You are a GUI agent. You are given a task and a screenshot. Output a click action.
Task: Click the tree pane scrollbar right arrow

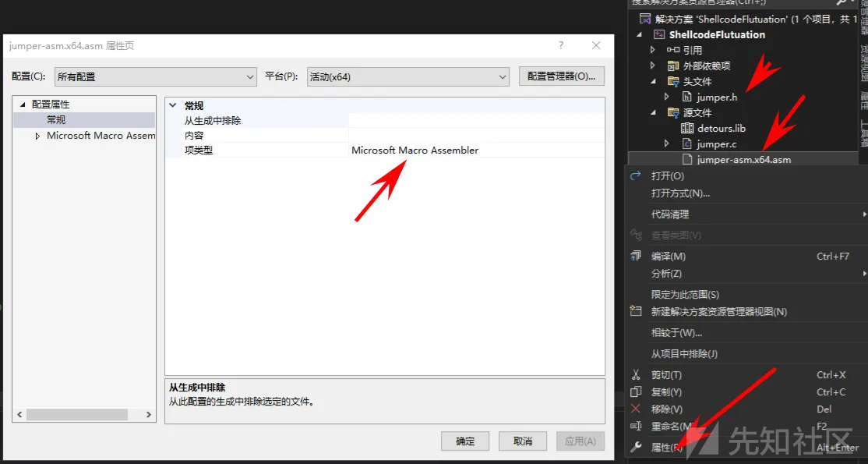click(148, 414)
